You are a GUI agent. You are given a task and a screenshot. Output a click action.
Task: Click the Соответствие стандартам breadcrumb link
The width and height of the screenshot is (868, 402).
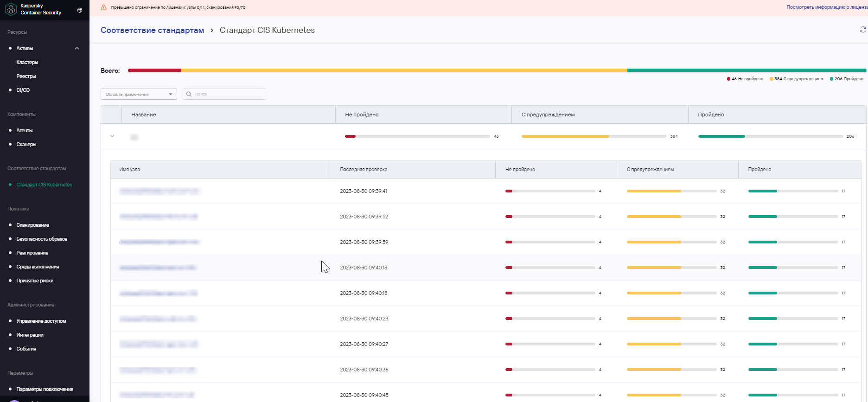click(x=152, y=30)
